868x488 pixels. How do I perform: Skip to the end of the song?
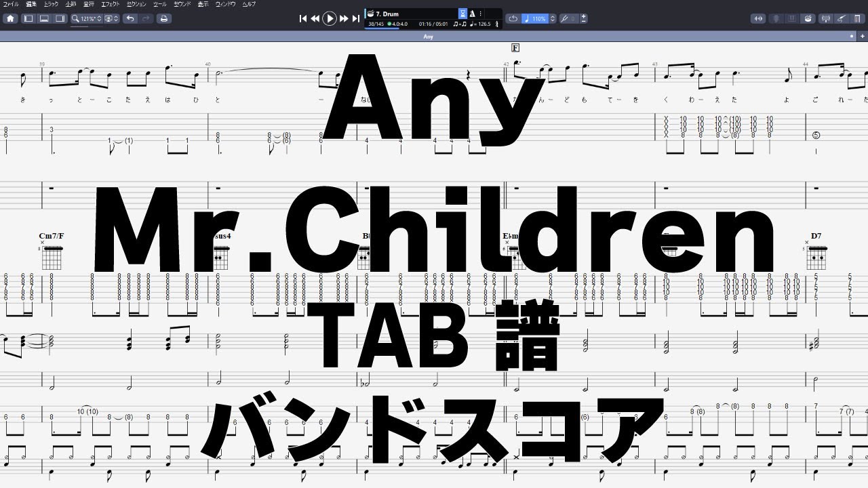[355, 18]
